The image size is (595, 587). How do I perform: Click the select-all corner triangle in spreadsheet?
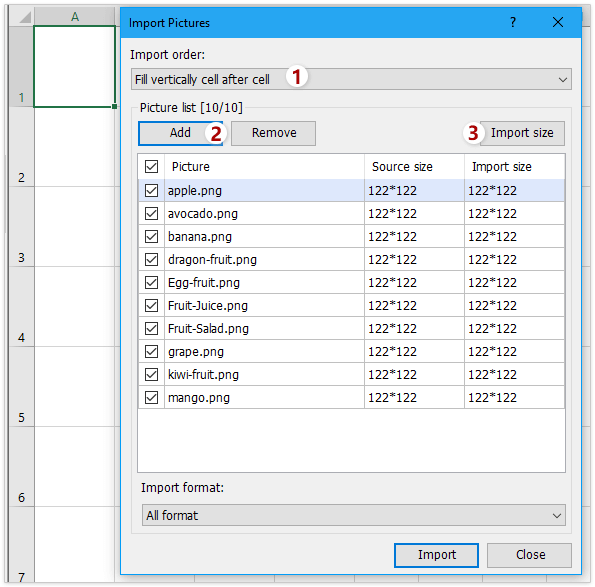pyautogui.click(x=25, y=17)
